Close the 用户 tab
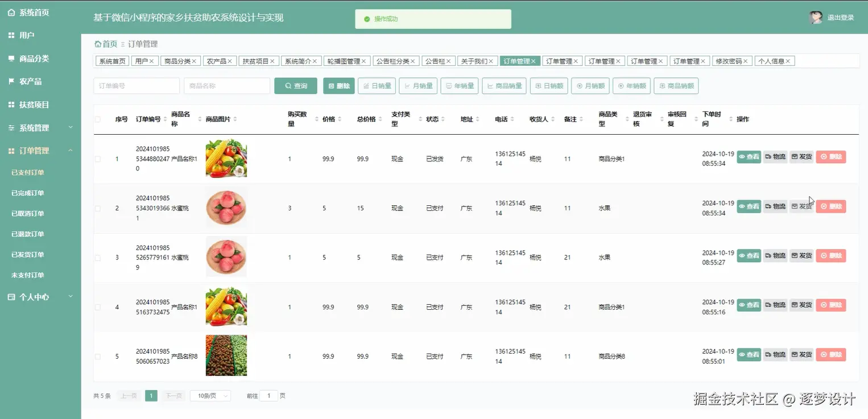This screenshot has width=868, height=419. tap(152, 61)
